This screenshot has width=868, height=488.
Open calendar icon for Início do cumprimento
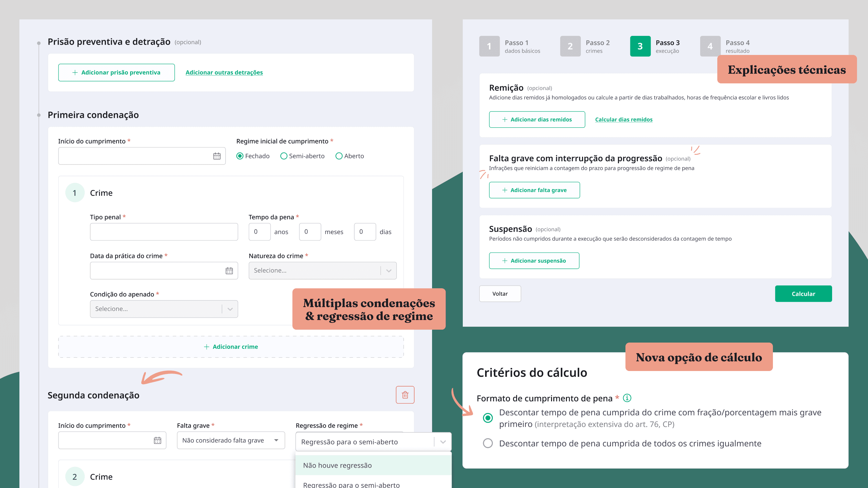(217, 156)
